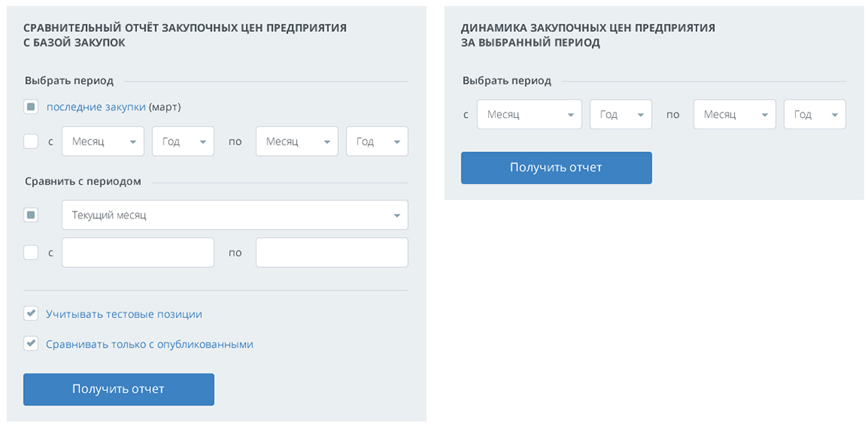Click the 'последние закупки' link
868x426 pixels.
tap(96, 106)
